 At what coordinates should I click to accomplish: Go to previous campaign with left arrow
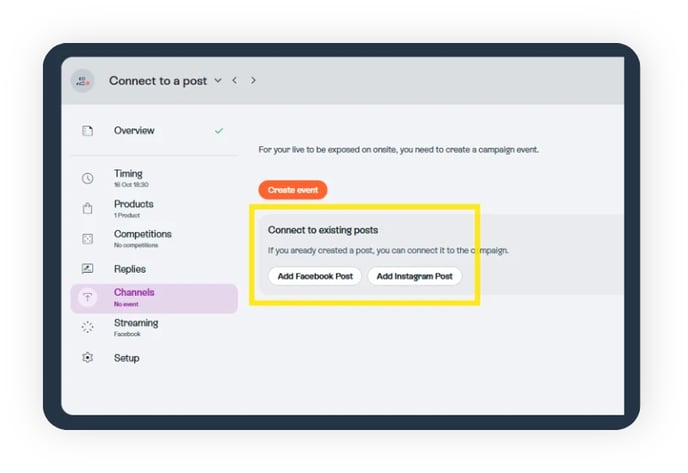235,81
